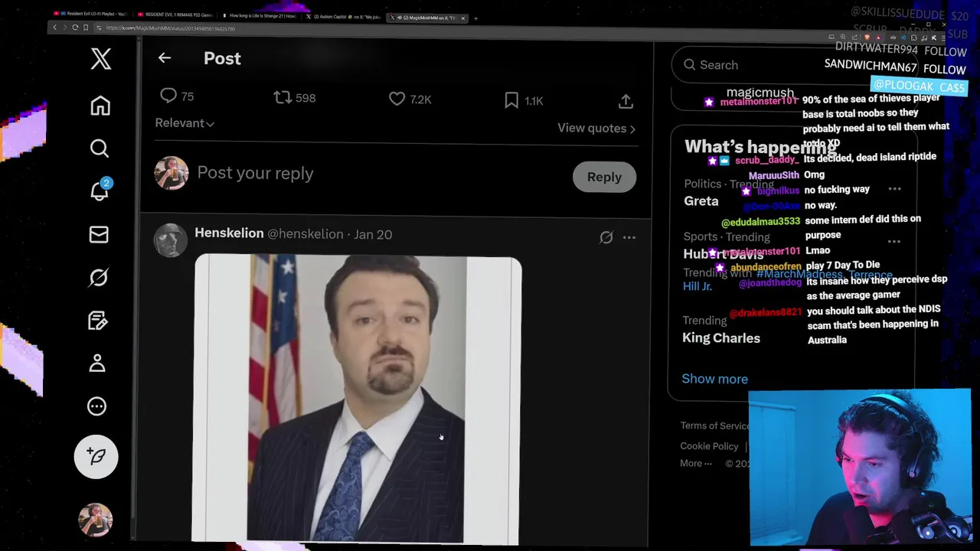
Task: Bookmark the post showing 1.1K
Action: click(x=511, y=100)
